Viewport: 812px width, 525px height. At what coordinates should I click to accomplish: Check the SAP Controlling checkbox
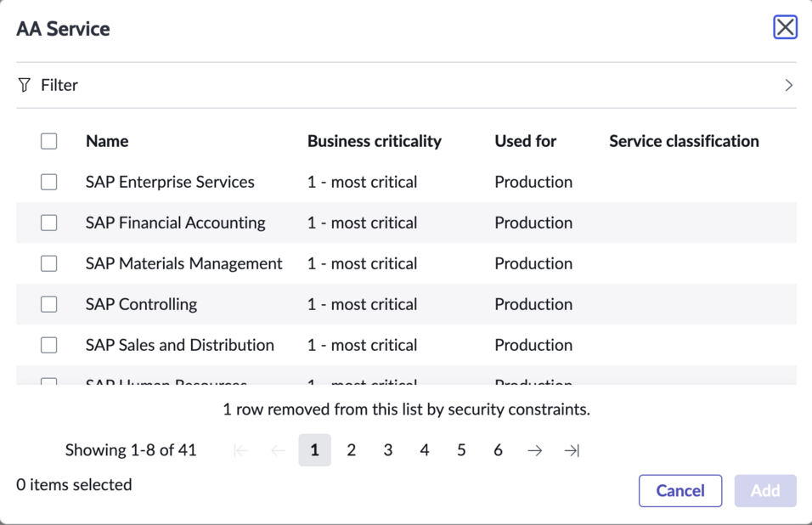click(48, 304)
